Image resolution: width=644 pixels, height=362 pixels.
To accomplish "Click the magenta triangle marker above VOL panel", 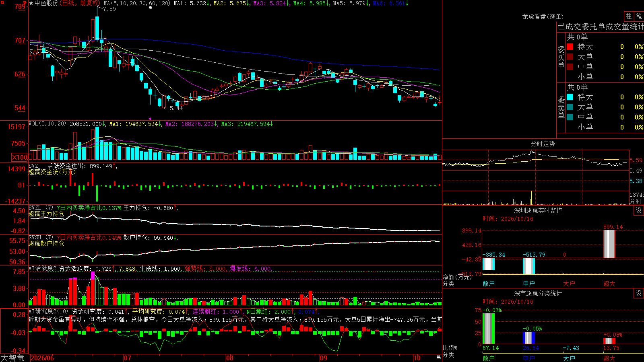I will click(150, 119).
